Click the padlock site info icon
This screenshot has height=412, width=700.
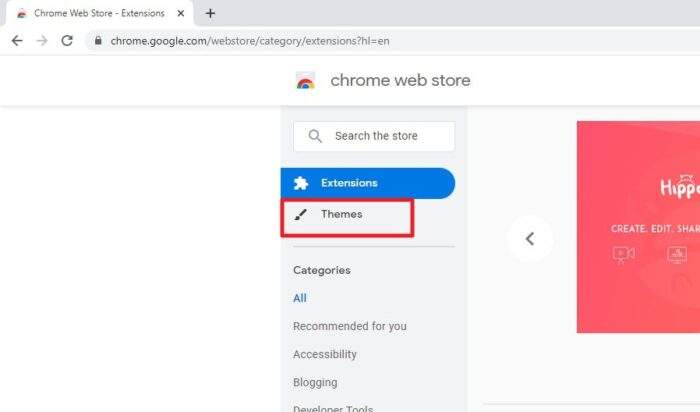click(98, 41)
